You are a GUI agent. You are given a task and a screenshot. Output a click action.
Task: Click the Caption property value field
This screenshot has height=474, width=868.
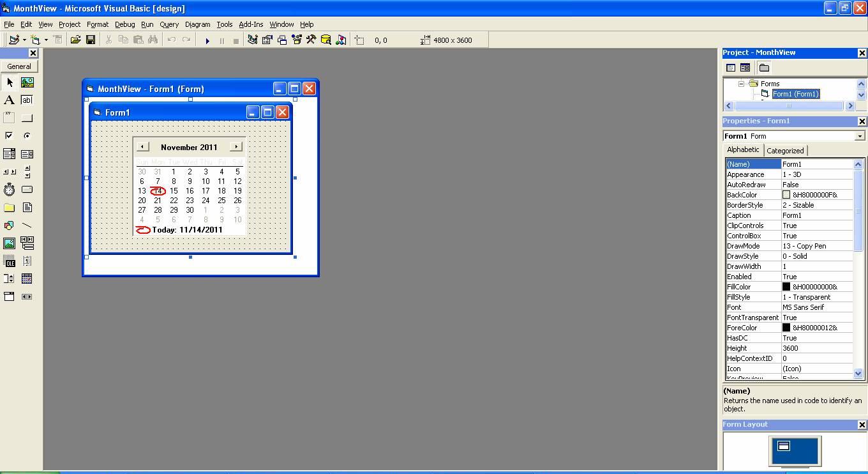click(x=818, y=215)
